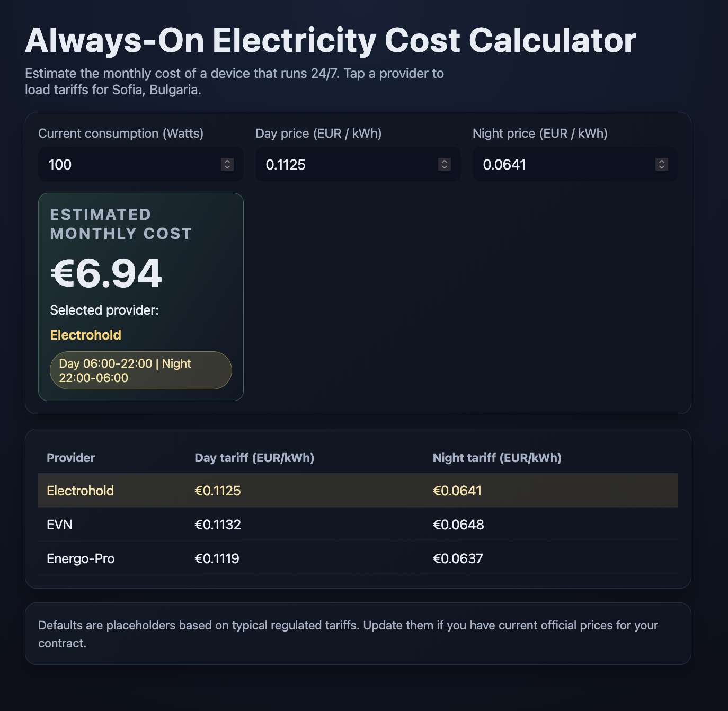Click the Day price up arrow
The width and height of the screenshot is (728, 711).
click(445, 162)
